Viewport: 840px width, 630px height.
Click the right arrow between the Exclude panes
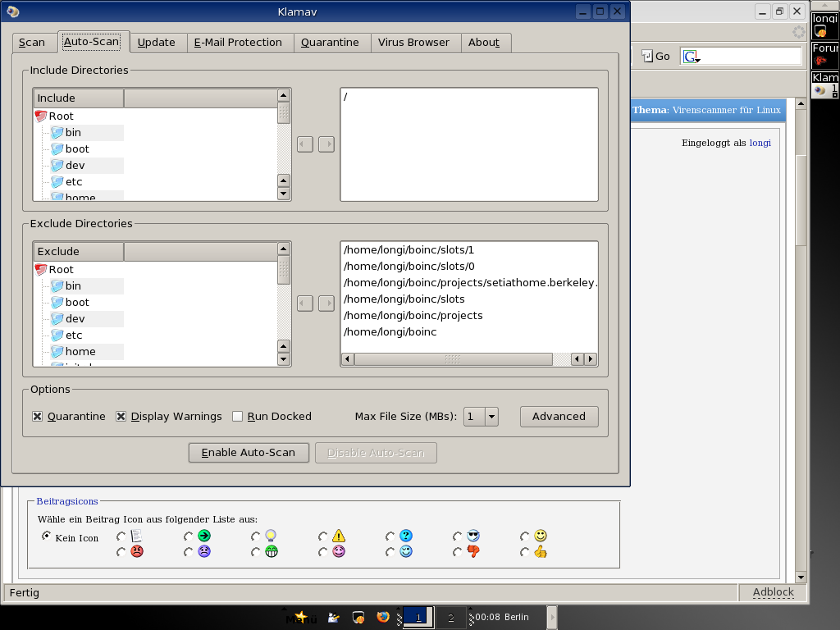click(326, 304)
